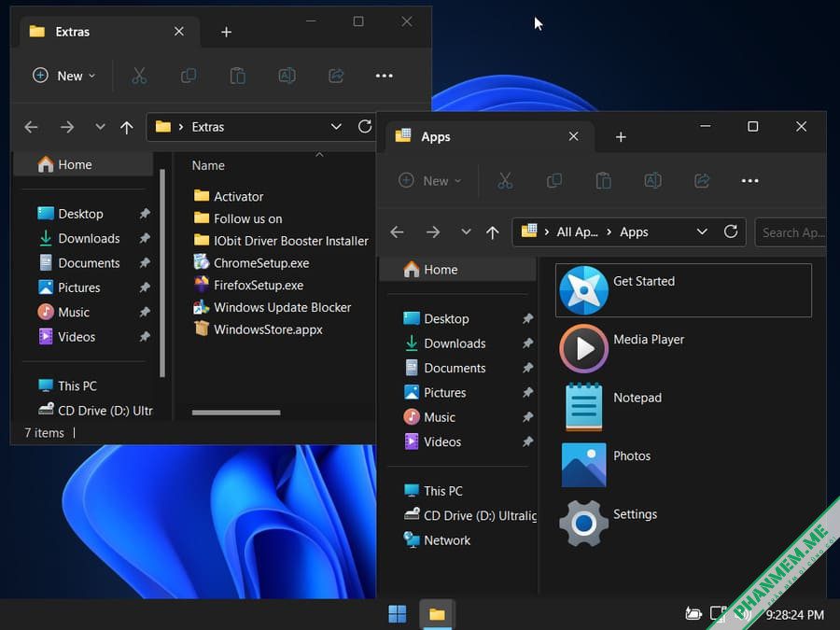This screenshot has width=840, height=630.
Task: Select the Settings app gear icon
Action: point(583,524)
